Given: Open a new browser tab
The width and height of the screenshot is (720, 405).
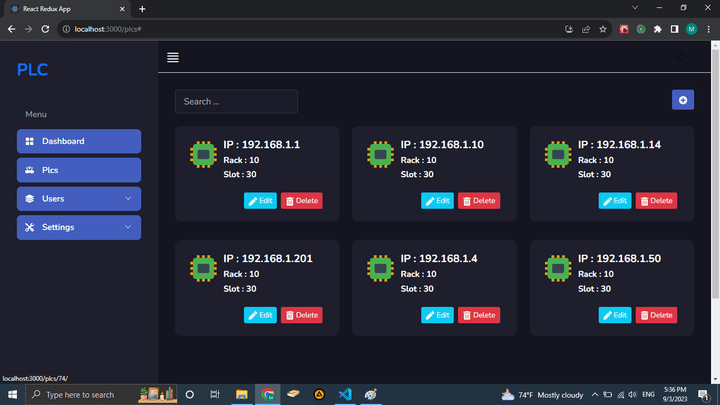Looking at the screenshot, I should [142, 9].
